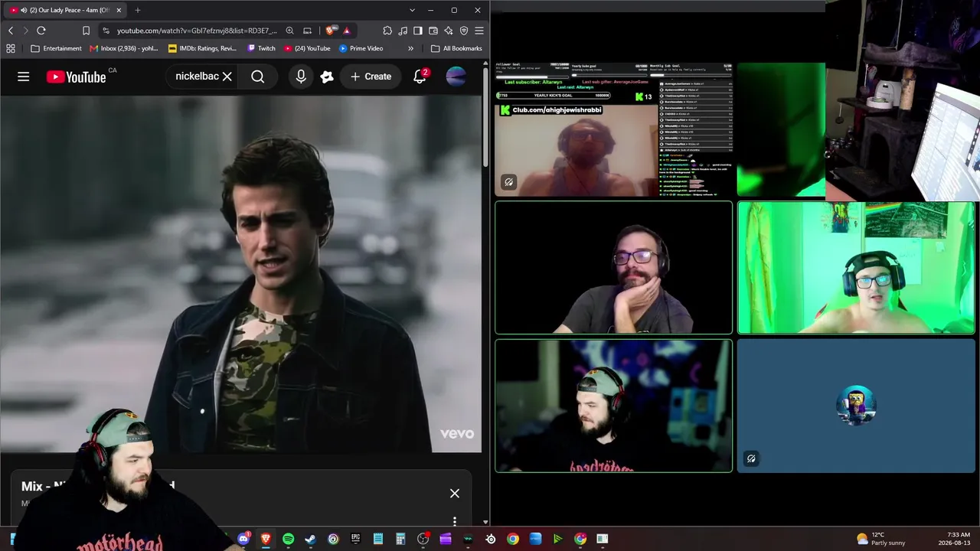The width and height of the screenshot is (980, 551).
Task: Open the Gmail Inbox bookmark
Action: coord(124,48)
